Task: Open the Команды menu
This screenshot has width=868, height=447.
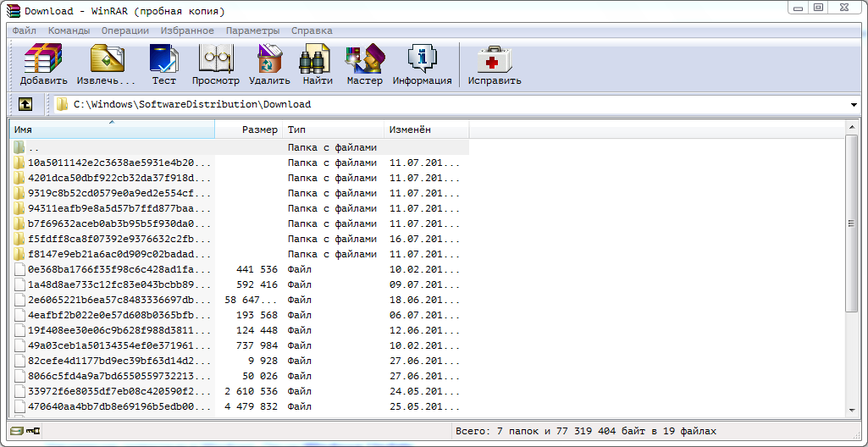Action: (69, 30)
